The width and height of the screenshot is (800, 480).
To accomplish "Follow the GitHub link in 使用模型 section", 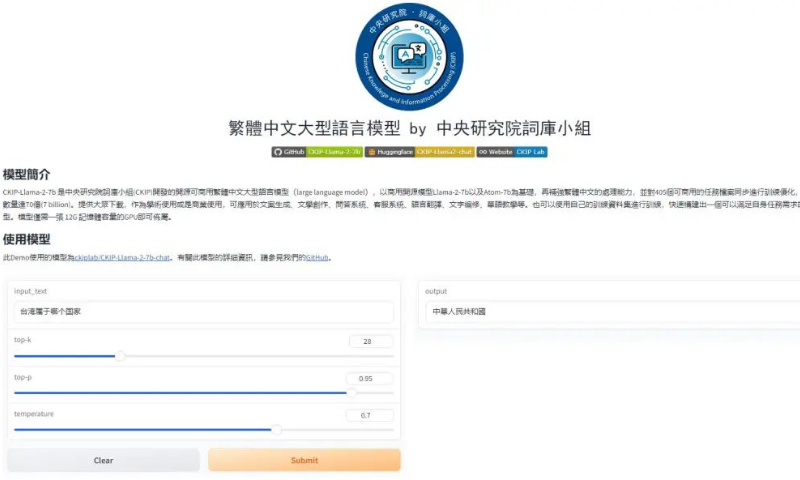I will click(317, 258).
